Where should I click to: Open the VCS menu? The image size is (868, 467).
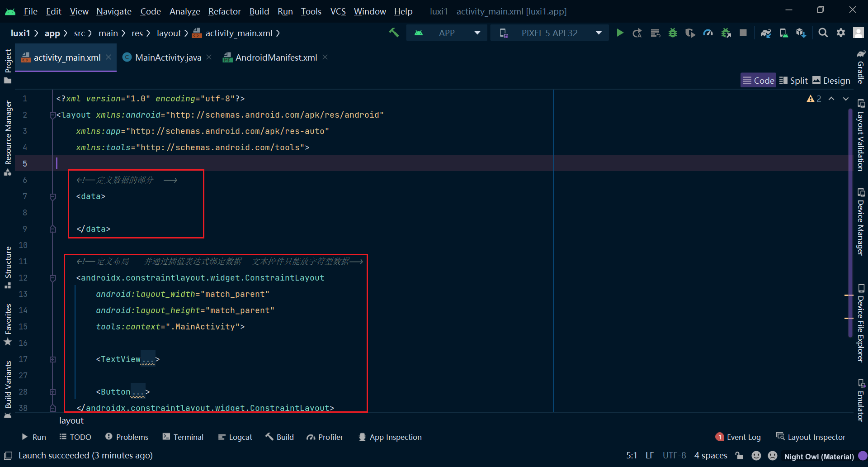(x=338, y=11)
